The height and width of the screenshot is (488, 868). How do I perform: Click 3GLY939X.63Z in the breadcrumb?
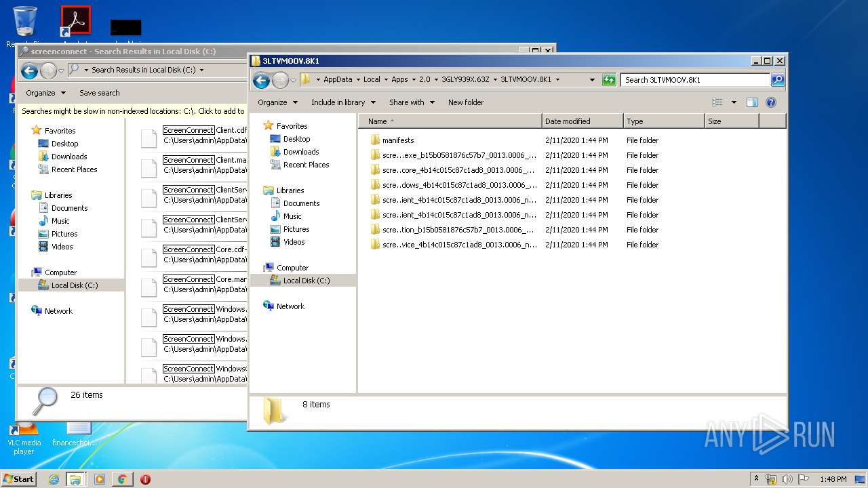click(465, 79)
